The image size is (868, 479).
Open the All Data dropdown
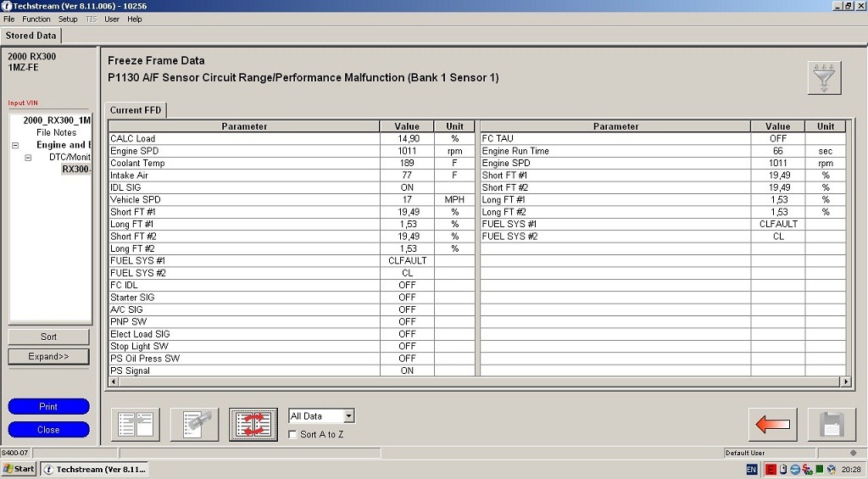(348, 416)
